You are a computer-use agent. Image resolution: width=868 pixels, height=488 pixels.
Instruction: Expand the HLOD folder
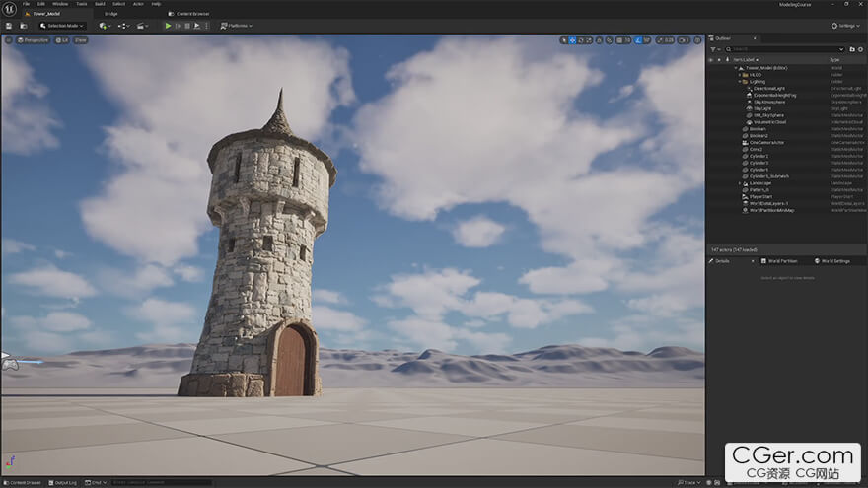point(740,75)
